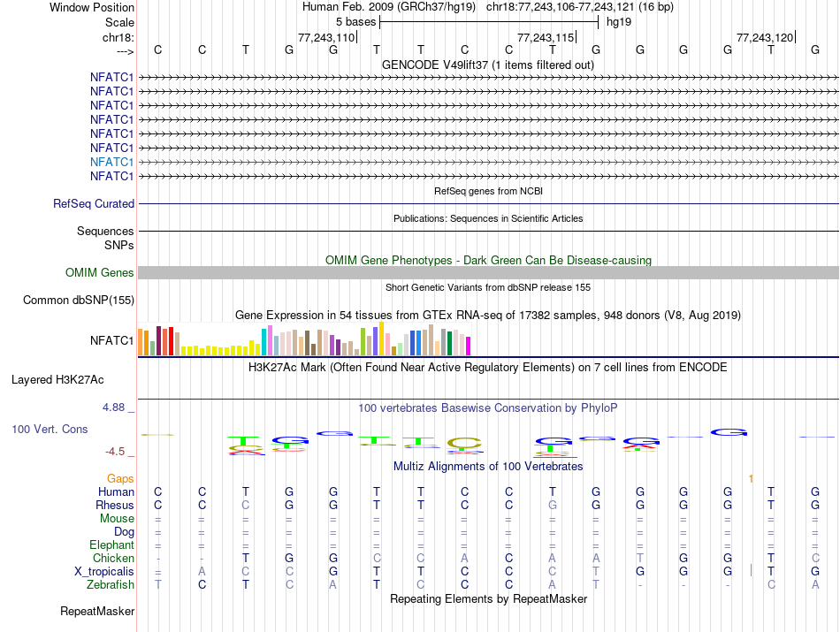Click the -4.5 conservation scale minimum

[x=115, y=452]
